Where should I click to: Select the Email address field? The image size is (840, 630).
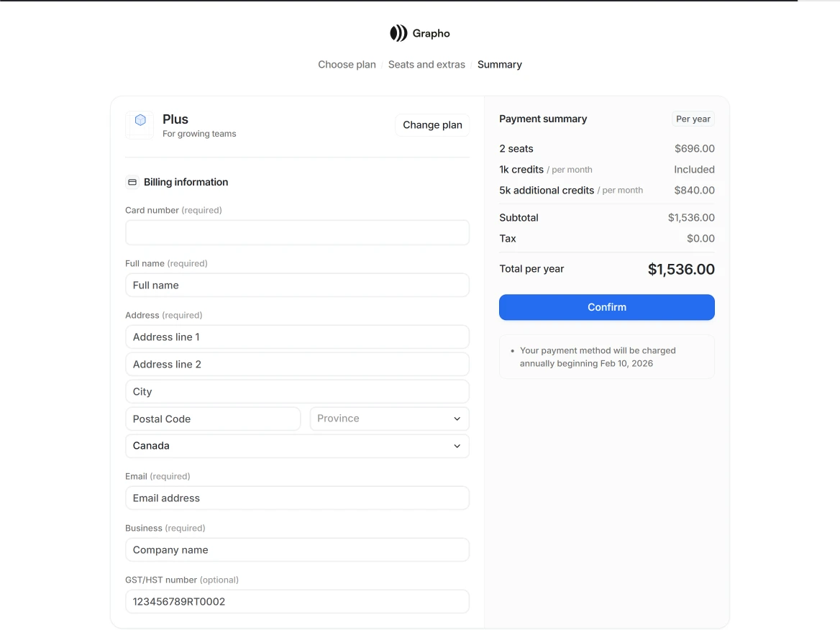pyautogui.click(x=297, y=498)
